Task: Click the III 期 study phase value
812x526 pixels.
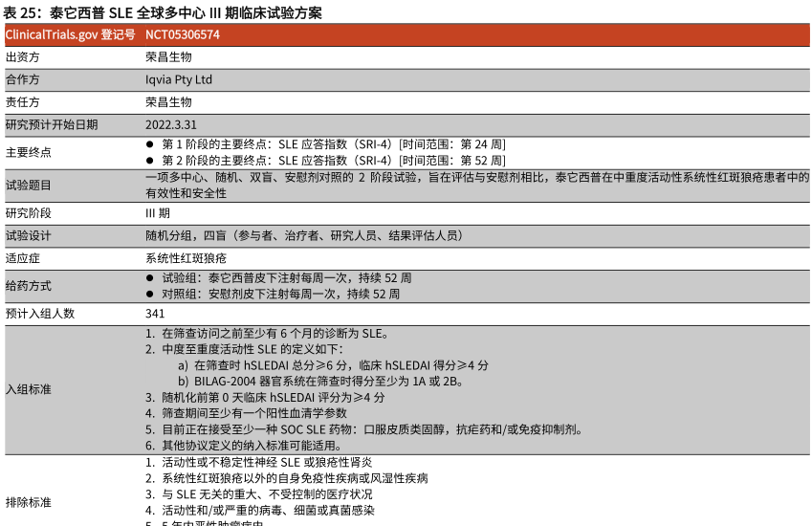Action: [x=158, y=213]
